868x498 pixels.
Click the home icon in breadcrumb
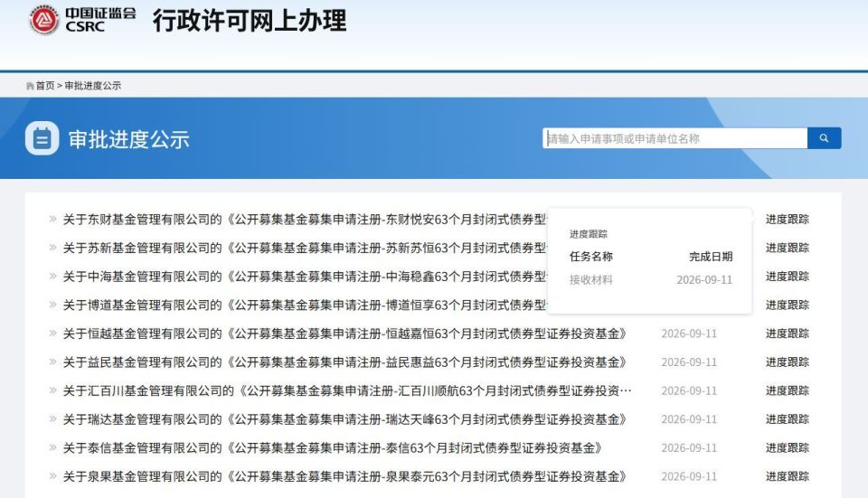(x=30, y=86)
